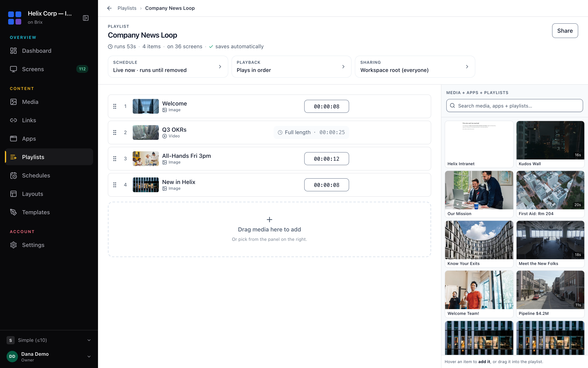This screenshot has height=368, width=588.
Task: Choose the Know Your Exits card
Action: coord(479,244)
